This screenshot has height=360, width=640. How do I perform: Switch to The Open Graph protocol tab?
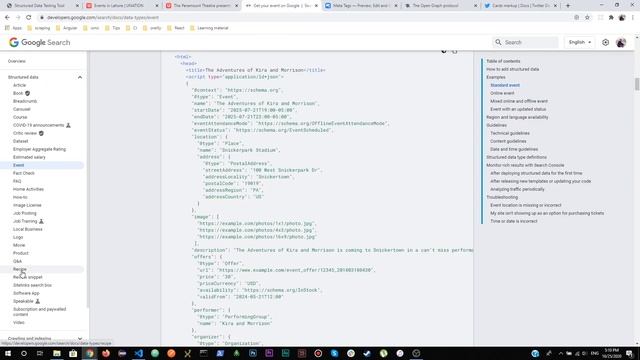[x=440, y=6]
